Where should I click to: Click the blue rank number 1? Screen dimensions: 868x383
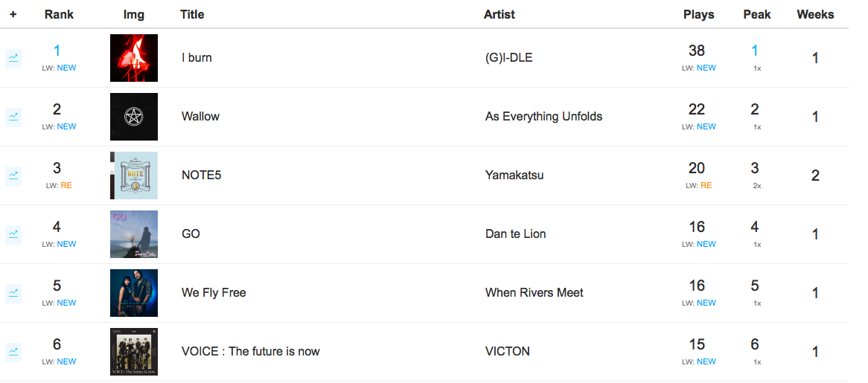tap(57, 51)
